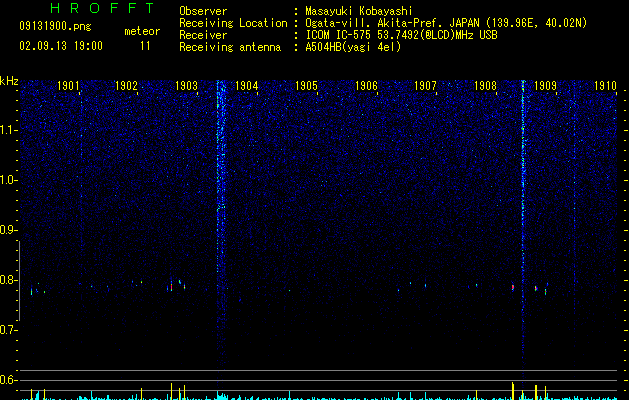Click the 1904 time marker
The height and width of the screenshot is (400, 629).
247,86
